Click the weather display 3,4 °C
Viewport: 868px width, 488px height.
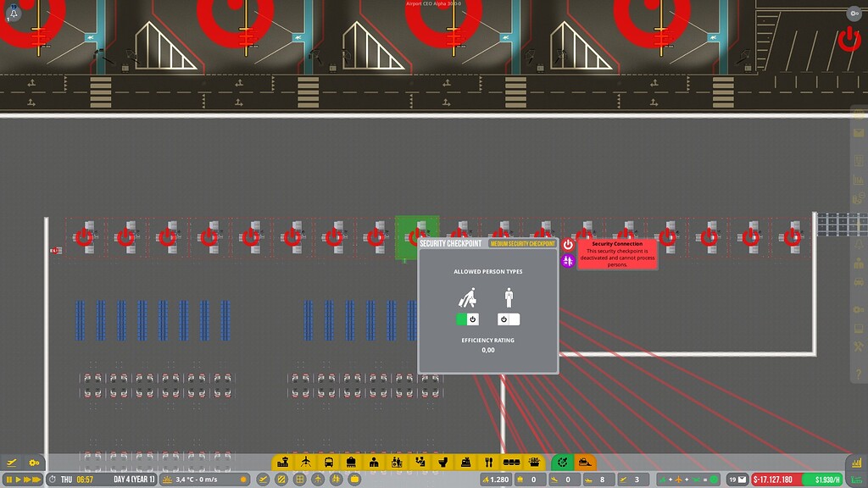coord(204,480)
